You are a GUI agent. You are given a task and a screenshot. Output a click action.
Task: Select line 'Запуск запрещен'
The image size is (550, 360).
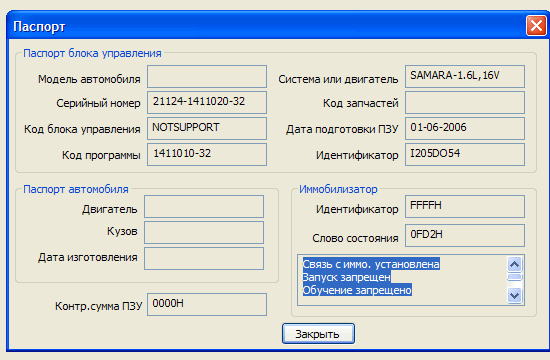tap(347, 277)
